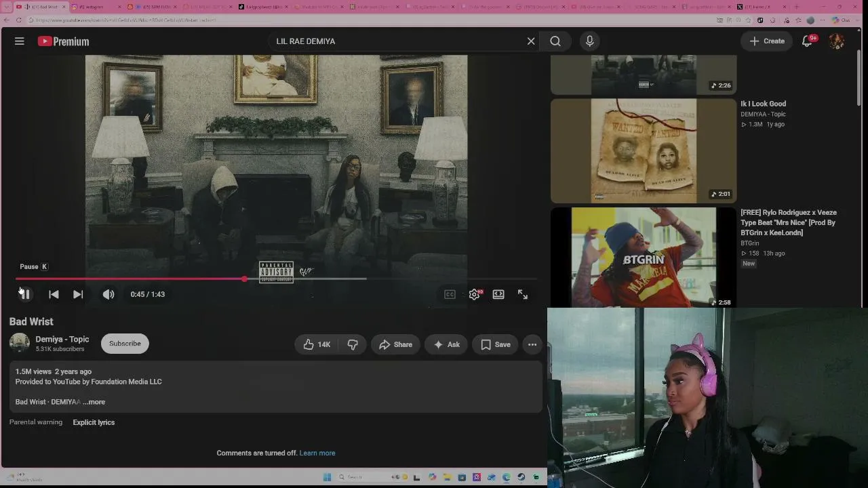Save the video to a playlist
This screenshot has width=868, height=488.
(x=496, y=344)
